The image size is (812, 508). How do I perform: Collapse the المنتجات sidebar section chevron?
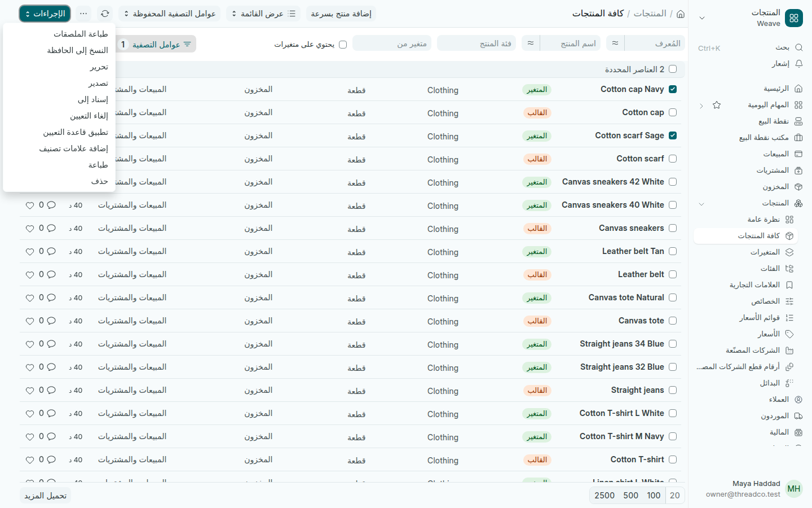[x=701, y=203]
